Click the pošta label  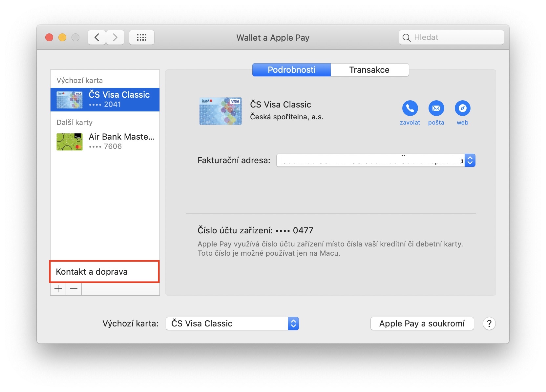point(436,123)
